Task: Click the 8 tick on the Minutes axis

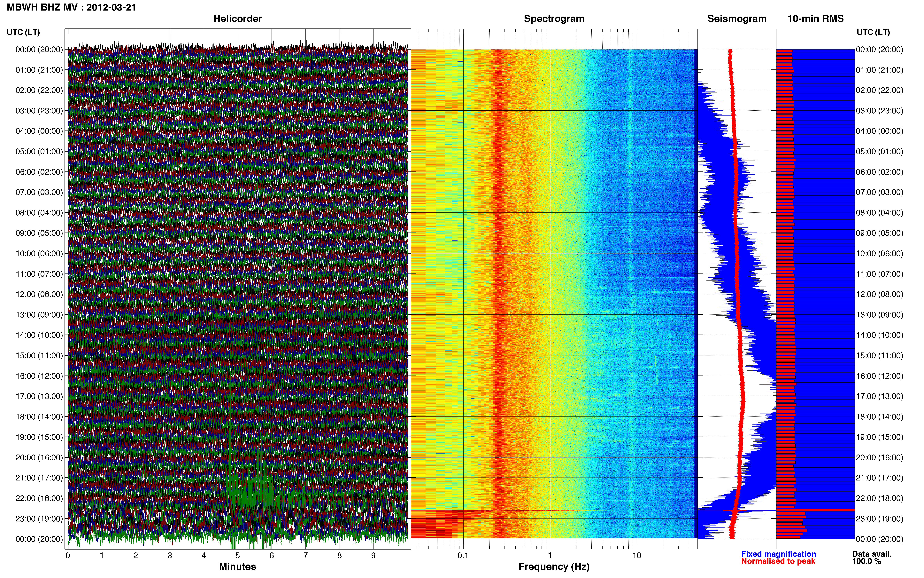Action: [340, 556]
